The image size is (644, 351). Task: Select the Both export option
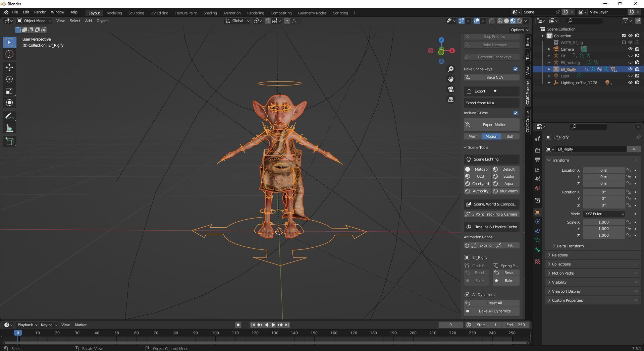pyautogui.click(x=510, y=136)
